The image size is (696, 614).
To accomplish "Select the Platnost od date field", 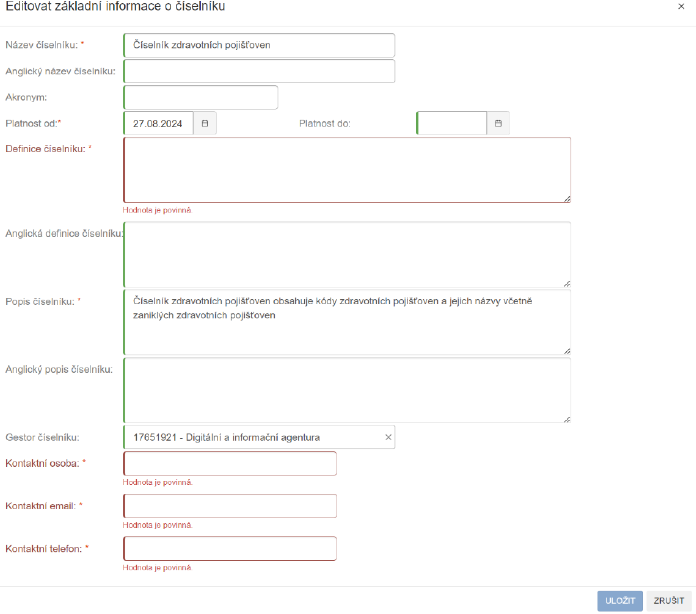I will click(x=158, y=123).
